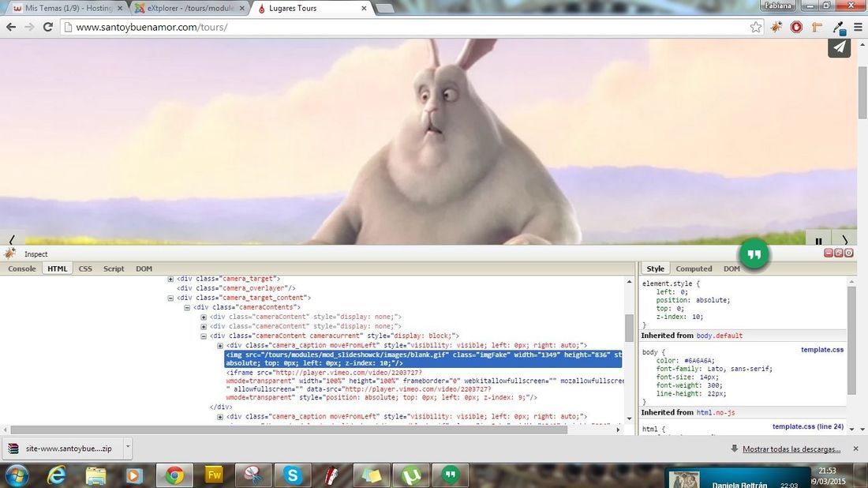This screenshot has width=868, height=488.
Task: Switch to the Computed side panel tab
Action: pos(694,268)
